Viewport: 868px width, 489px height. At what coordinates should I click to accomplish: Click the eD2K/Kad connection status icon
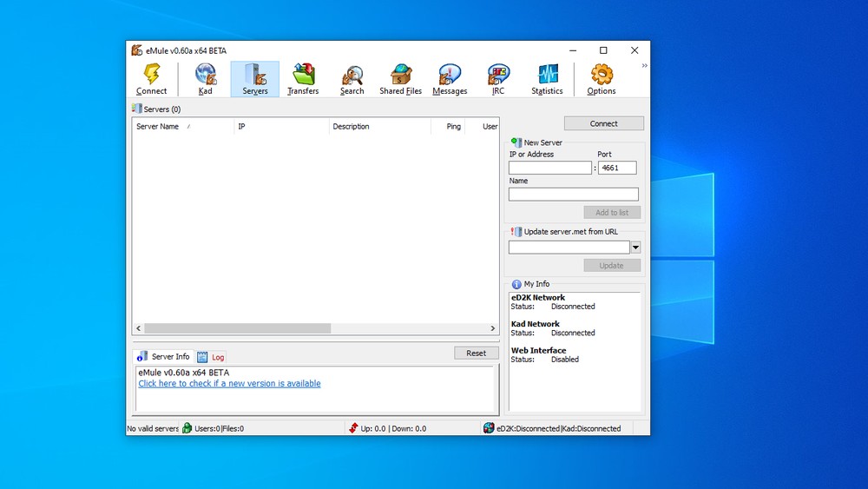point(488,428)
